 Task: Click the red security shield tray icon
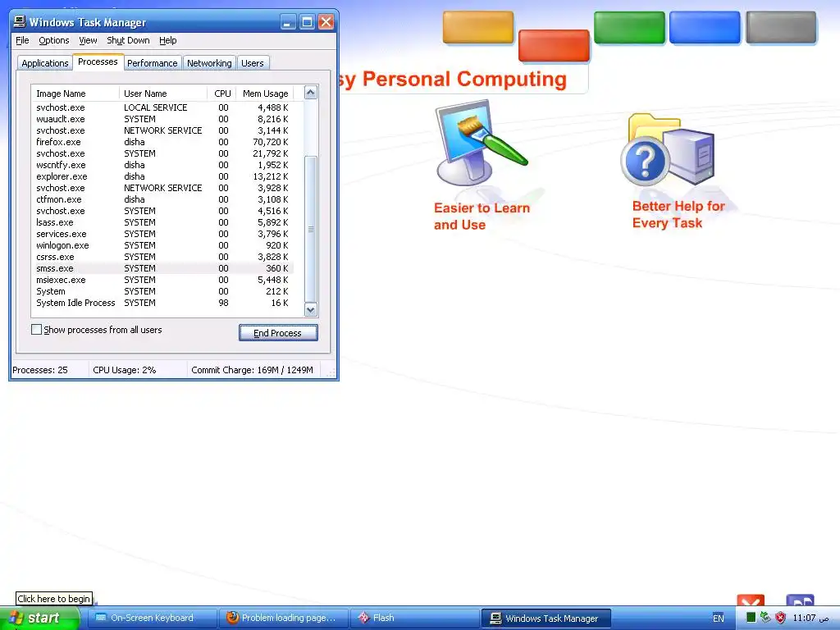coord(781,618)
